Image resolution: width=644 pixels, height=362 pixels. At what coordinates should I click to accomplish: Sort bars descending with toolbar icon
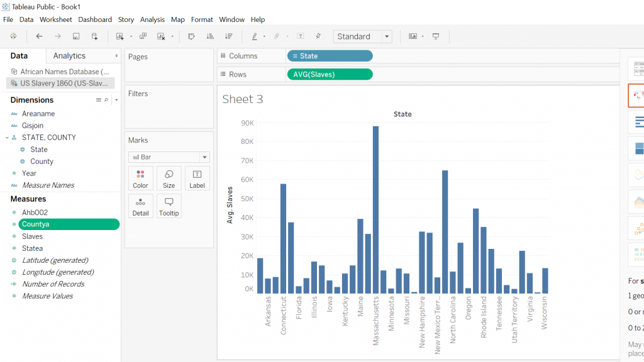(228, 36)
